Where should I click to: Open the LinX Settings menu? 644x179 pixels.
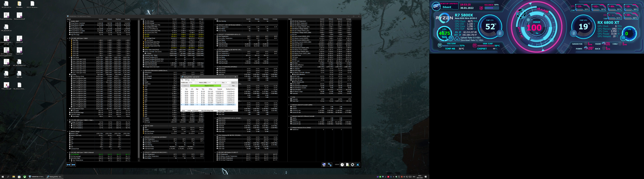[x=187, y=80]
